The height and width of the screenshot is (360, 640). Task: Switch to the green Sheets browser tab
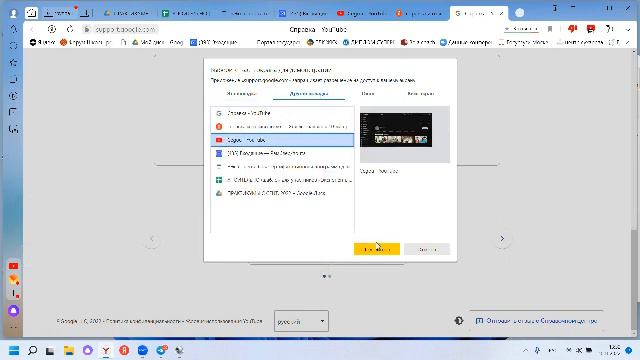click(186, 13)
